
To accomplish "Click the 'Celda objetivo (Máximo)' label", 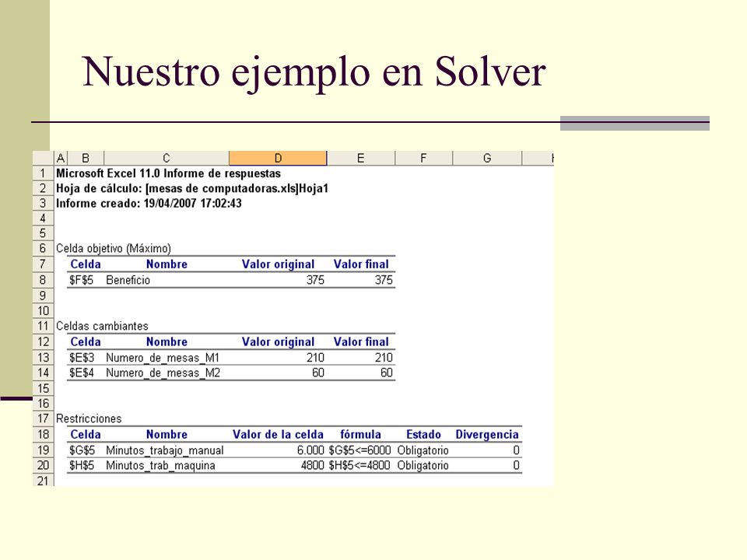I will pyautogui.click(x=114, y=249).
